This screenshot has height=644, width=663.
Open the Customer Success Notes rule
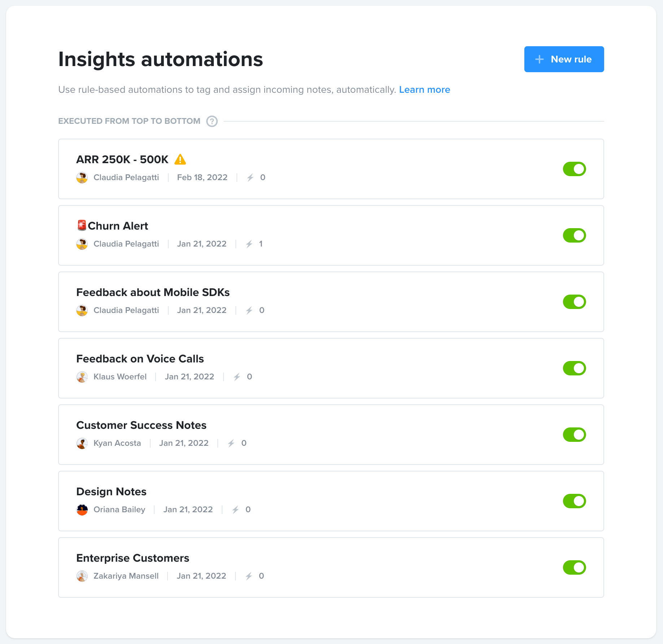coord(331,435)
